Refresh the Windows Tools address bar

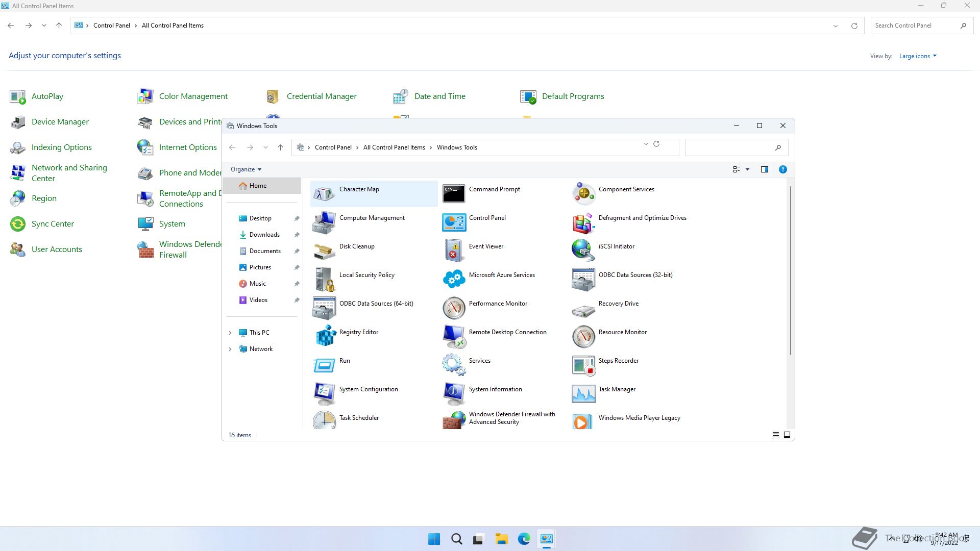(x=656, y=144)
